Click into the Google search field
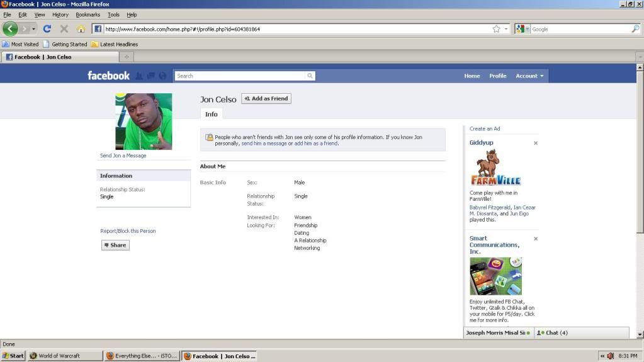The image size is (644, 362). tap(580, 29)
